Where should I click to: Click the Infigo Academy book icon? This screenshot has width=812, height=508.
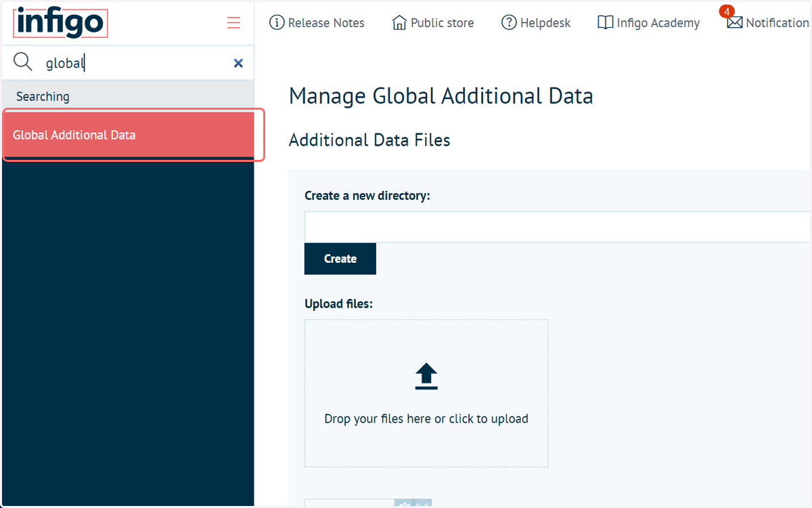click(x=606, y=23)
